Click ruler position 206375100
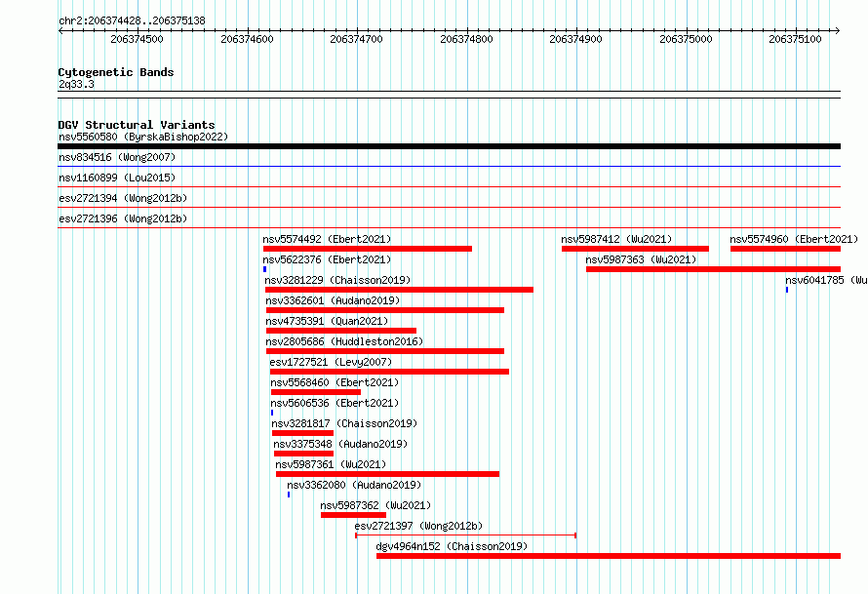868x594 pixels. pos(796,39)
